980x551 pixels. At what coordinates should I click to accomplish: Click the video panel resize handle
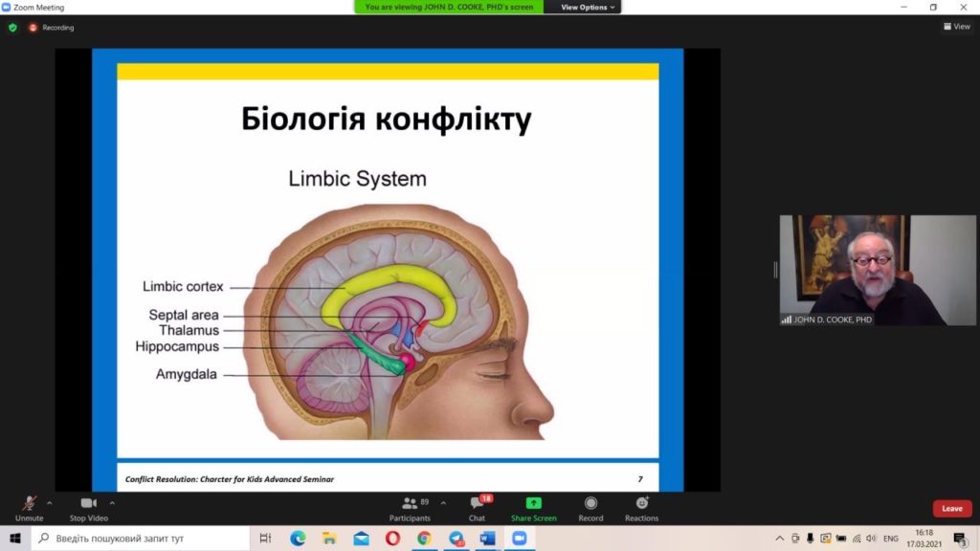(x=775, y=270)
